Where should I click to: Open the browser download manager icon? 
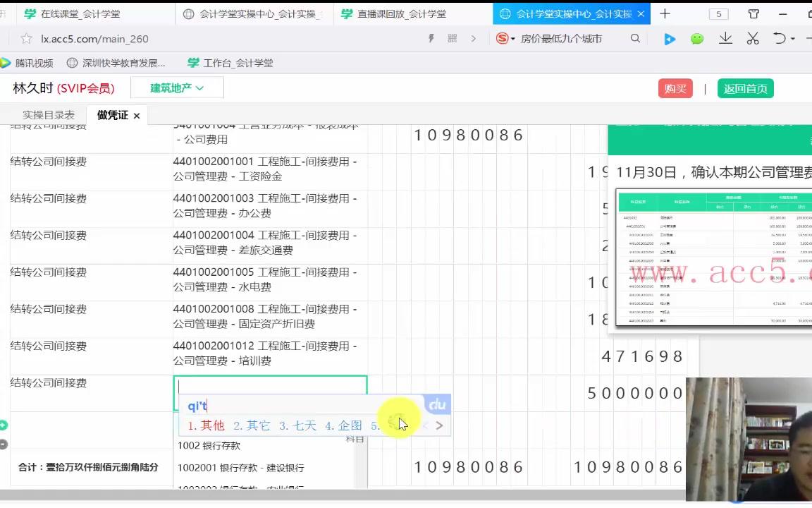pos(725,40)
